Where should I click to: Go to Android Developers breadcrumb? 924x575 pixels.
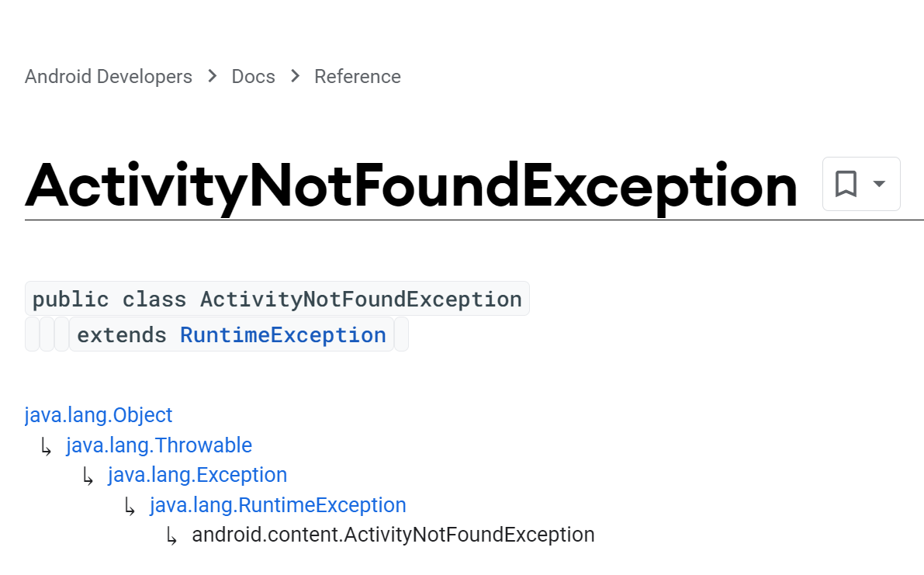(109, 77)
